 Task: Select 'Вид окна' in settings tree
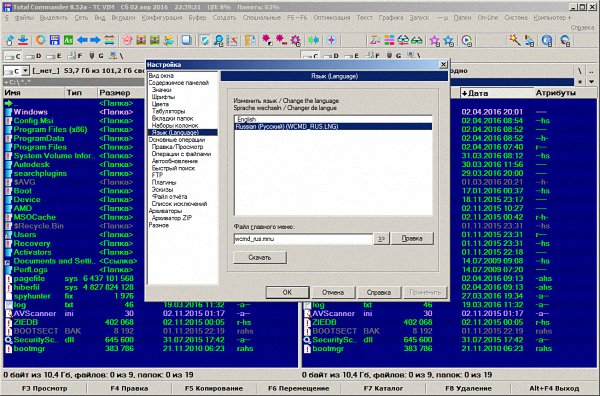click(x=161, y=75)
